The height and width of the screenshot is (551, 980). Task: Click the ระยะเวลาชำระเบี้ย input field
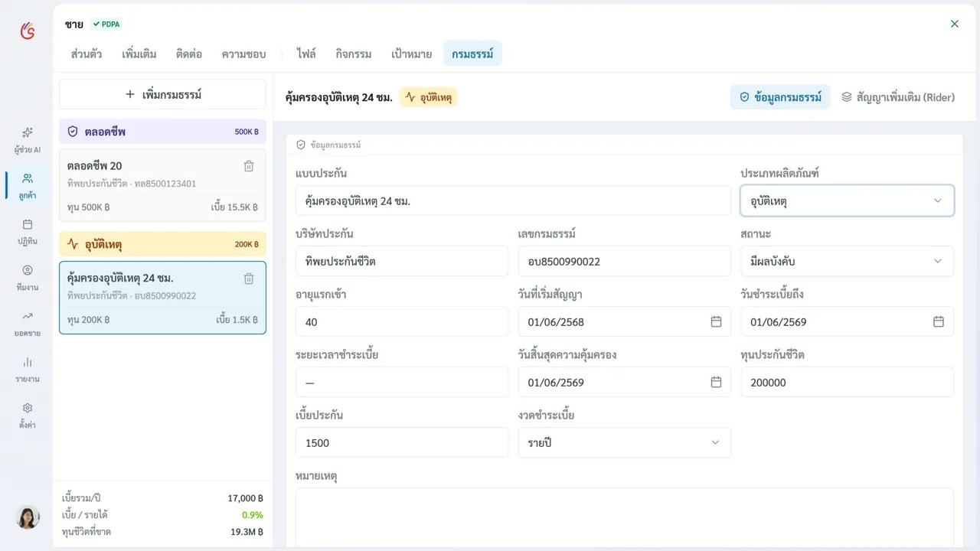tap(402, 382)
